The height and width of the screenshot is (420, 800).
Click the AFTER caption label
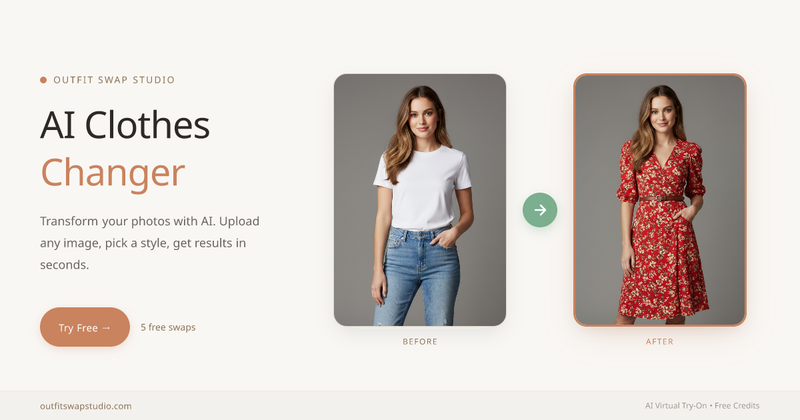pos(660,341)
